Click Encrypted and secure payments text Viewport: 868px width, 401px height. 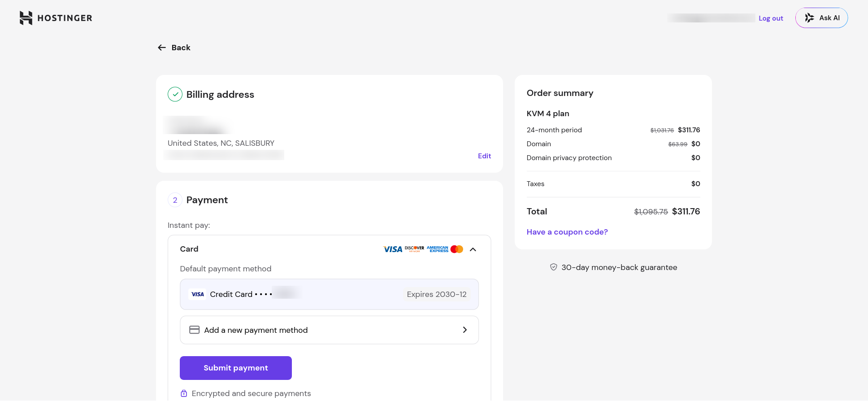tap(251, 393)
